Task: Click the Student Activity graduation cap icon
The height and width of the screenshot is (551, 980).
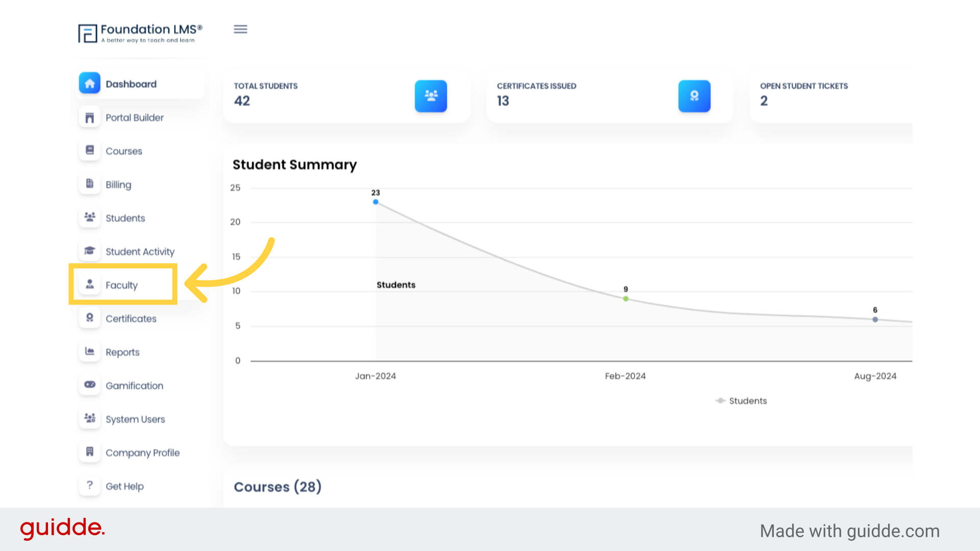Action: click(x=90, y=251)
